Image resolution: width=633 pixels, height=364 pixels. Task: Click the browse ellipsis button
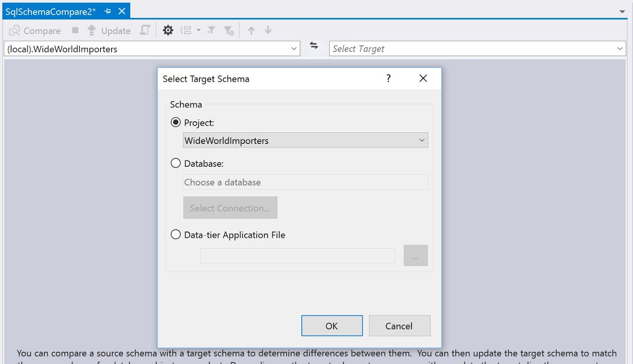tap(416, 255)
